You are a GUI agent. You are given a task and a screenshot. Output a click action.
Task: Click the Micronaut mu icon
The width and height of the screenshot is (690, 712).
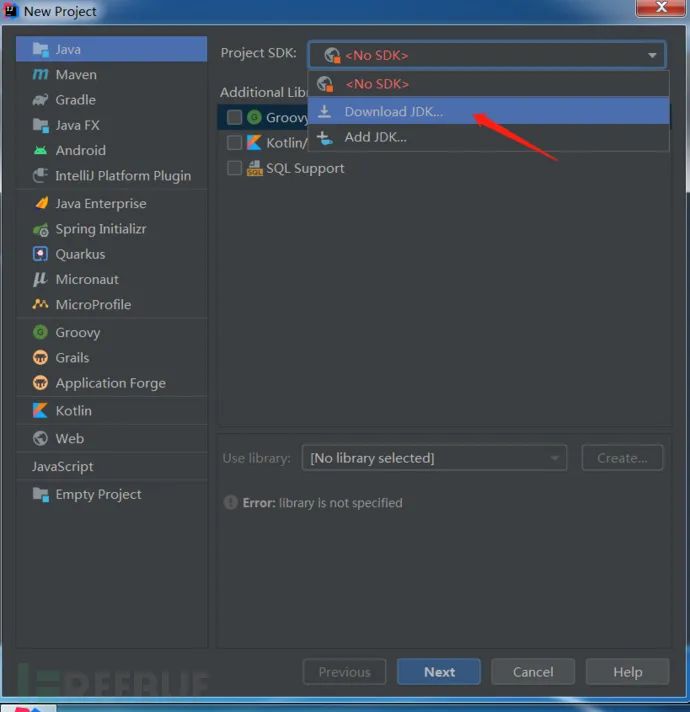click(x=40, y=279)
